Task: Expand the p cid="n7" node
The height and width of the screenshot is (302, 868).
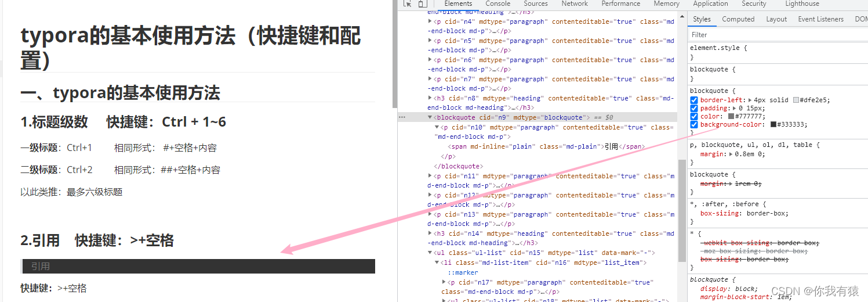Action: pos(430,79)
